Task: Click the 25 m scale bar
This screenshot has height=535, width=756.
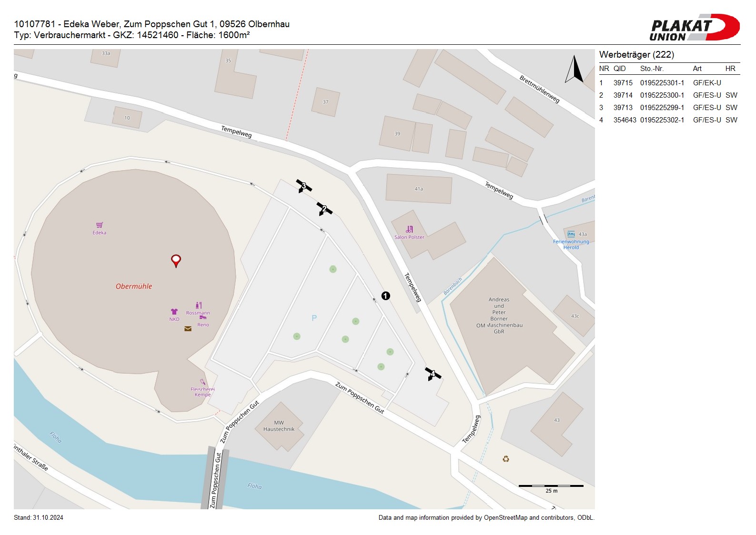Action: click(551, 486)
